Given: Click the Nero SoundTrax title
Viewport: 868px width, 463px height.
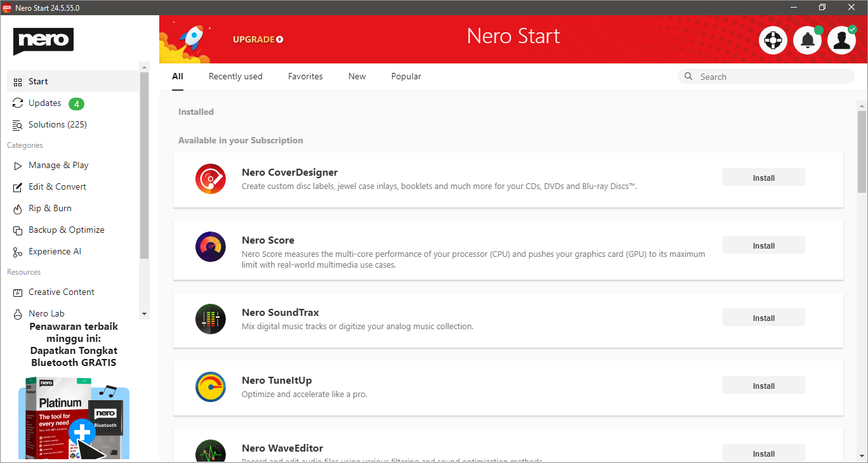Looking at the screenshot, I should coord(280,313).
